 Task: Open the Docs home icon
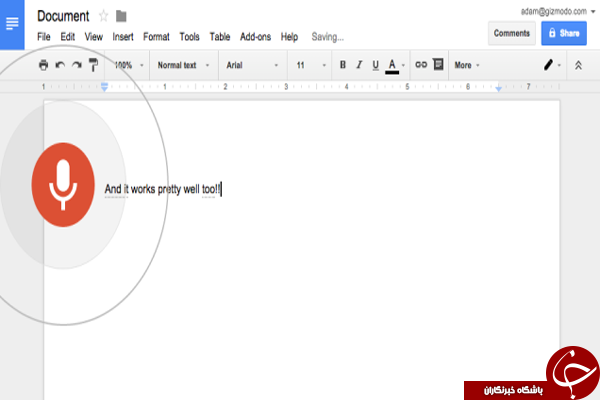12,24
